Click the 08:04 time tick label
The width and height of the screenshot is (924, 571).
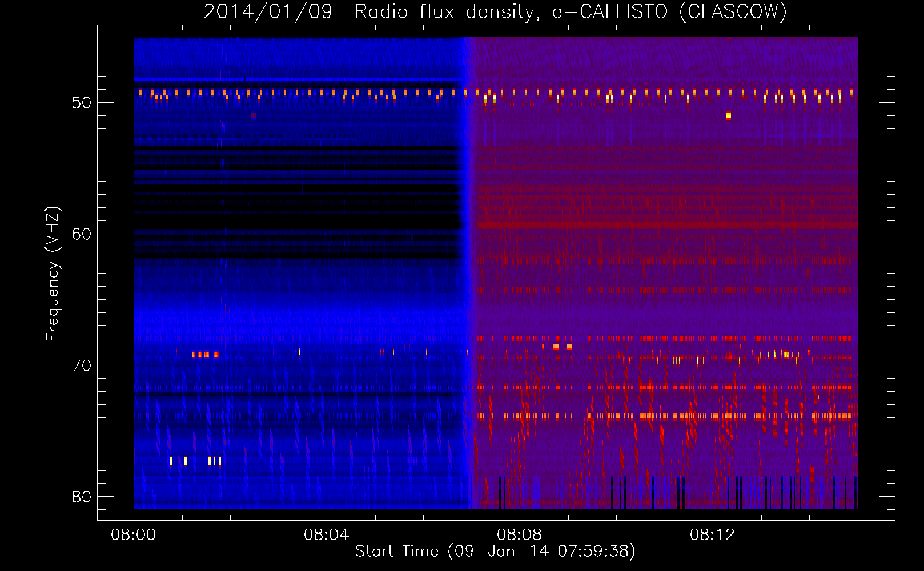coord(327,535)
